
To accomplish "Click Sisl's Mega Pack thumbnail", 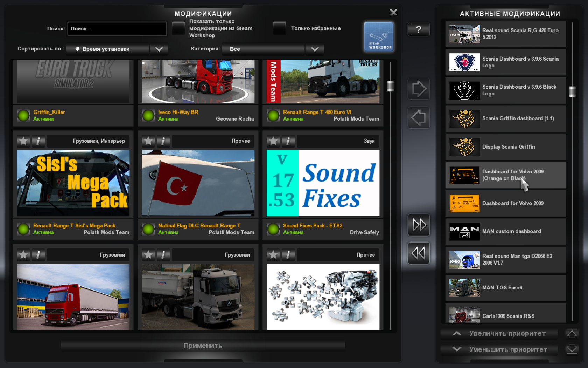I will click(x=73, y=183).
